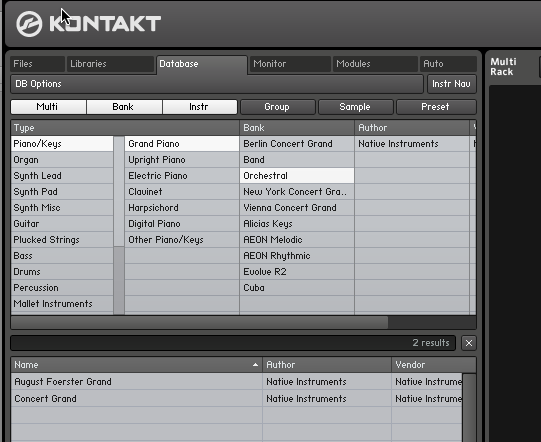Screen dimensions: 541x442
Task: Select Grand Piano subtype
Action: pyautogui.click(x=182, y=144)
